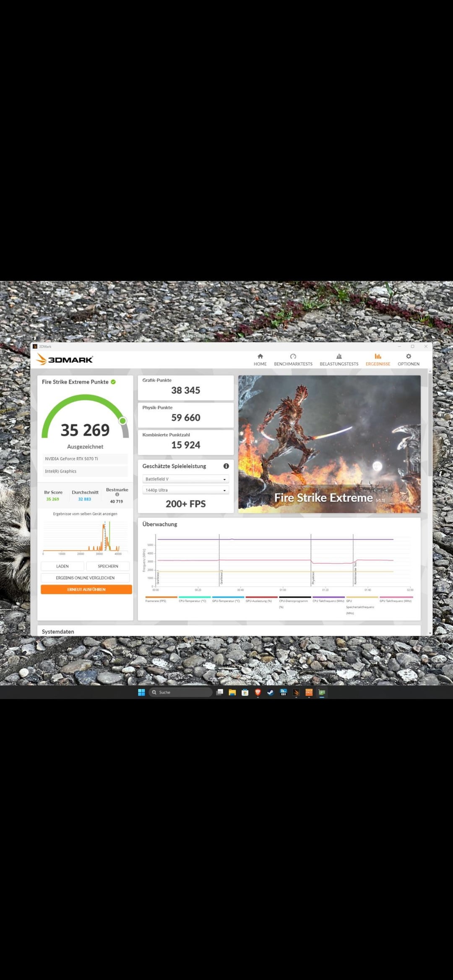Click the green graphics card icon in the taskbar
This screenshot has height=980, width=453.
pyautogui.click(x=322, y=692)
